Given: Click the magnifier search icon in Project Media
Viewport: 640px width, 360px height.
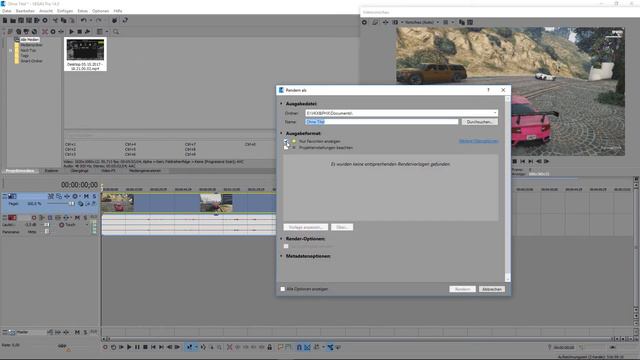Looking at the screenshot, I should pos(116,31).
